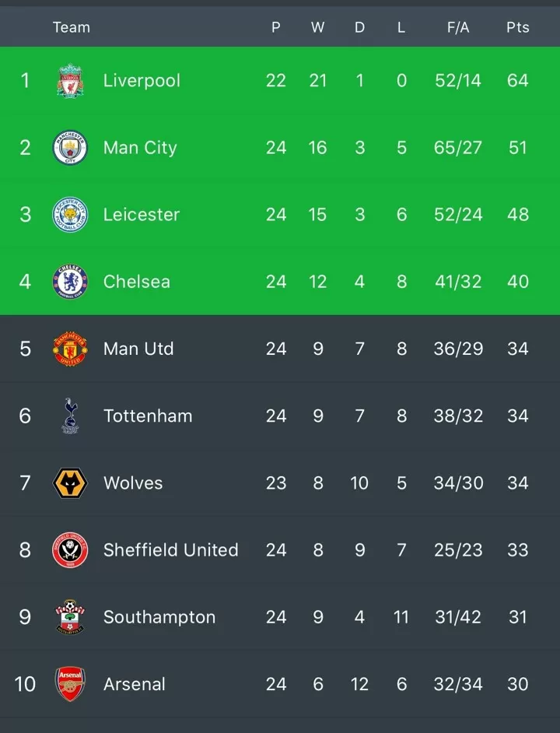Open the Chelsea lion badge
Viewport: 560px width, 733px height.
tap(70, 282)
